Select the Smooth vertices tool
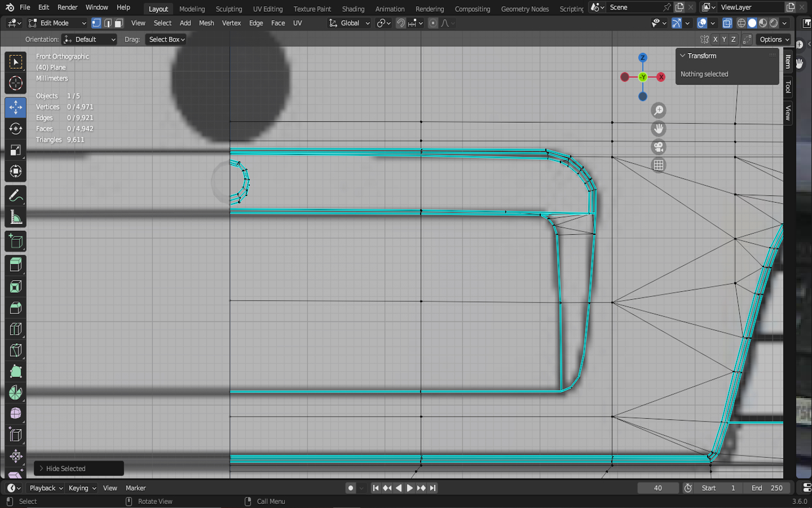 click(x=16, y=414)
